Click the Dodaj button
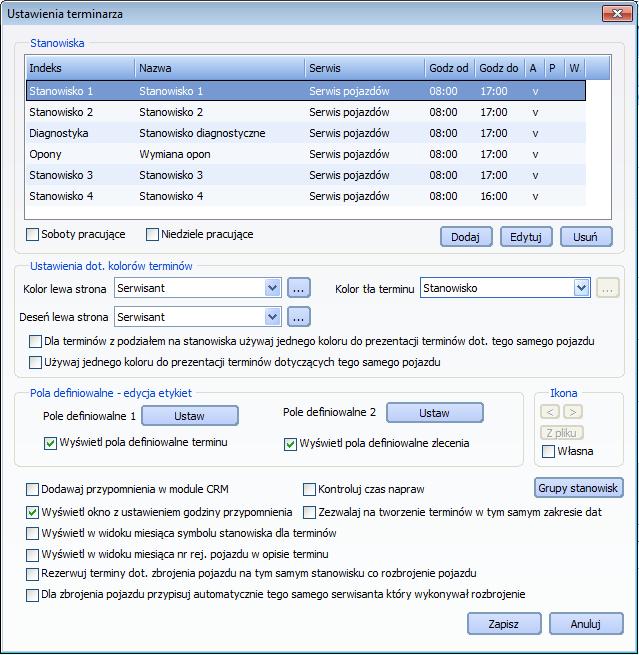This screenshot has width=639, height=655. click(466, 237)
